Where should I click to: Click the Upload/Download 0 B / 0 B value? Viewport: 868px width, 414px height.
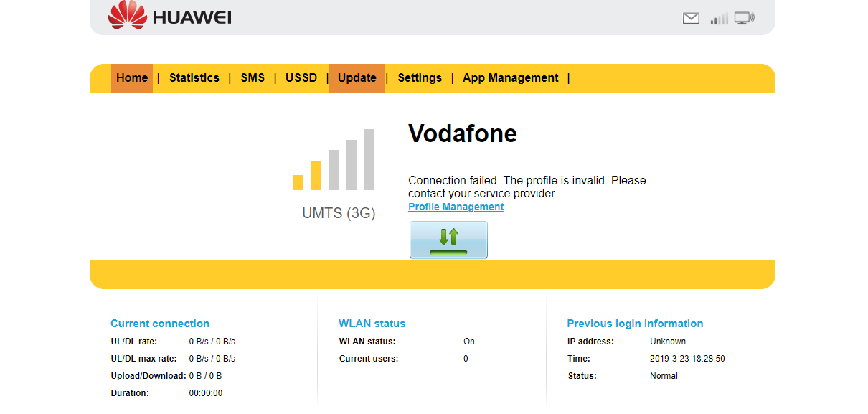pos(206,376)
